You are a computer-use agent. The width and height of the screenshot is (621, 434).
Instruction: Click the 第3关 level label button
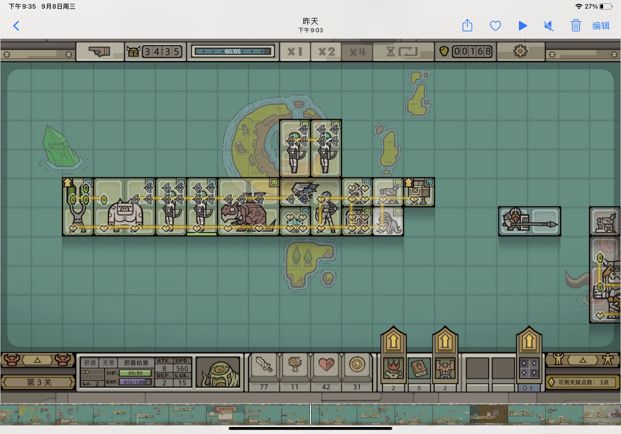37,382
